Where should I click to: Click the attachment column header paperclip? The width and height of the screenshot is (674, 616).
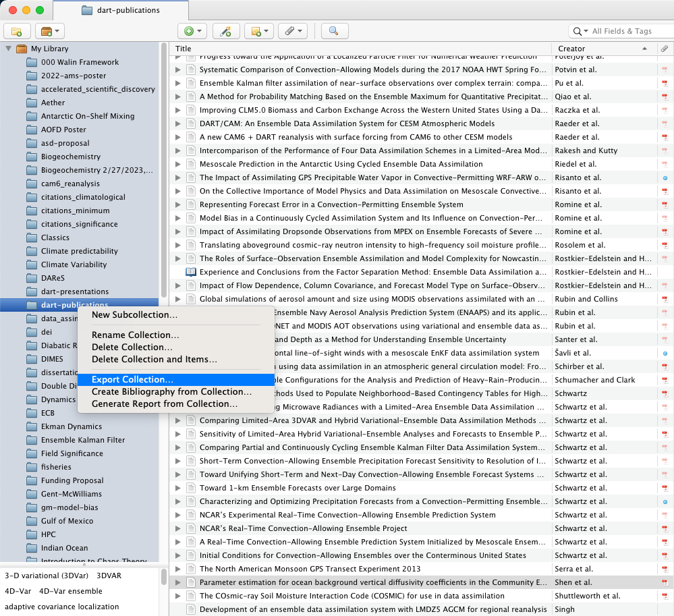click(665, 49)
